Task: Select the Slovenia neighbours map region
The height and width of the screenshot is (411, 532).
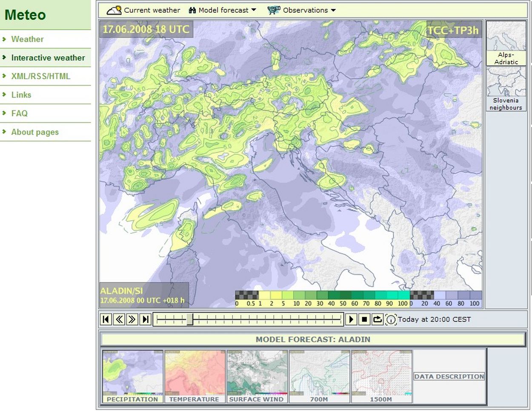Action: click(x=506, y=89)
